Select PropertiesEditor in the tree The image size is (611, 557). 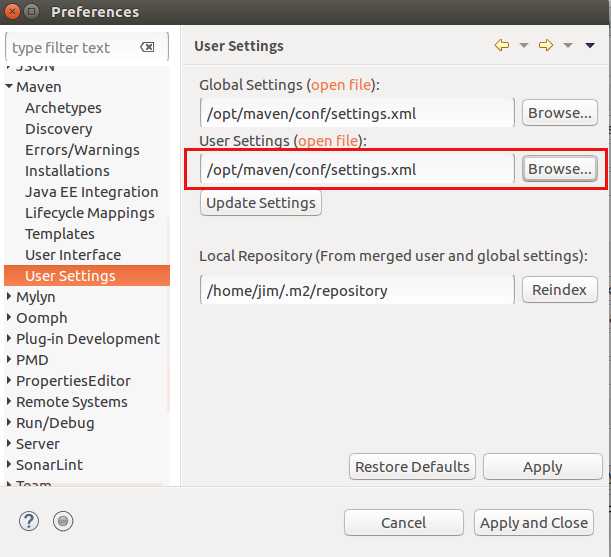coord(73,381)
